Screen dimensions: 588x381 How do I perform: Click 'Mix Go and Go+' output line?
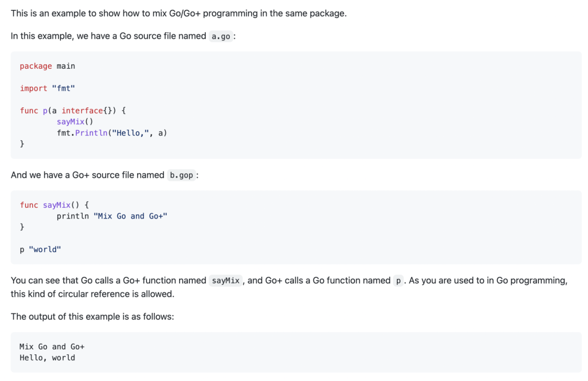[52, 347]
